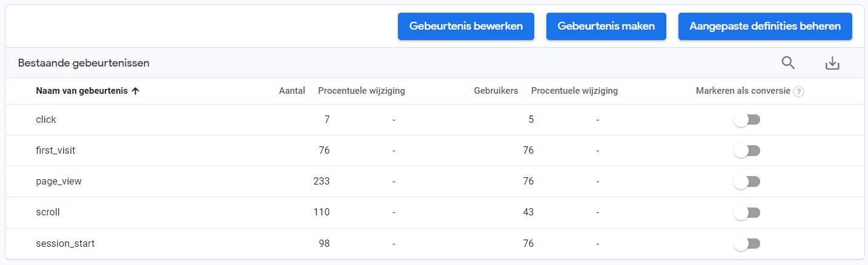Click the Aantal column header

[x=292, y=91]
